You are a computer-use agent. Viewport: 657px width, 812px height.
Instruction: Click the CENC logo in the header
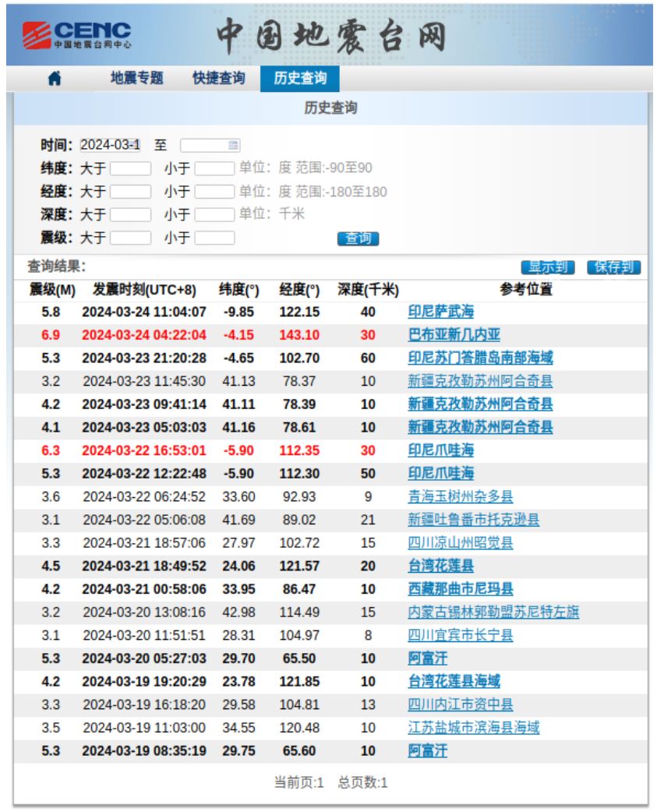(x=76, y=35)
